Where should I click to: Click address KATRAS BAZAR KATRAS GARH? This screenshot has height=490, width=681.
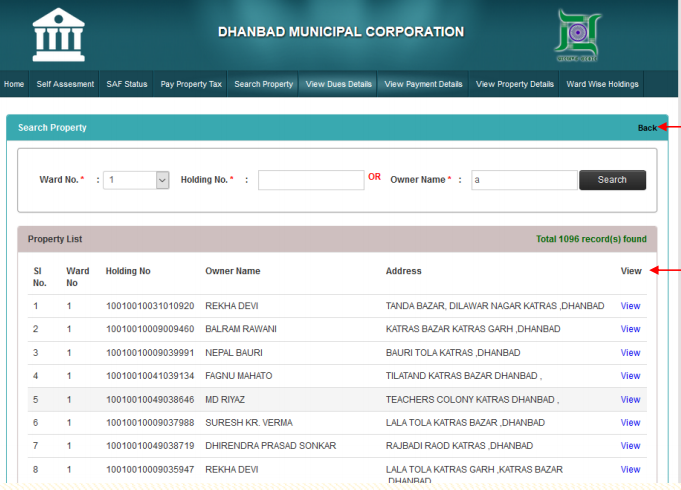point(473,329)
